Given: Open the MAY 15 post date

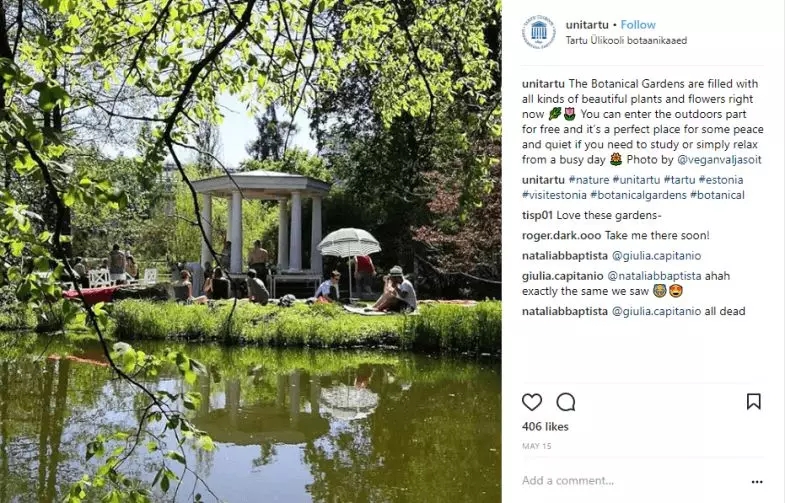Looking at the screenshot, I should pos(537,446).
